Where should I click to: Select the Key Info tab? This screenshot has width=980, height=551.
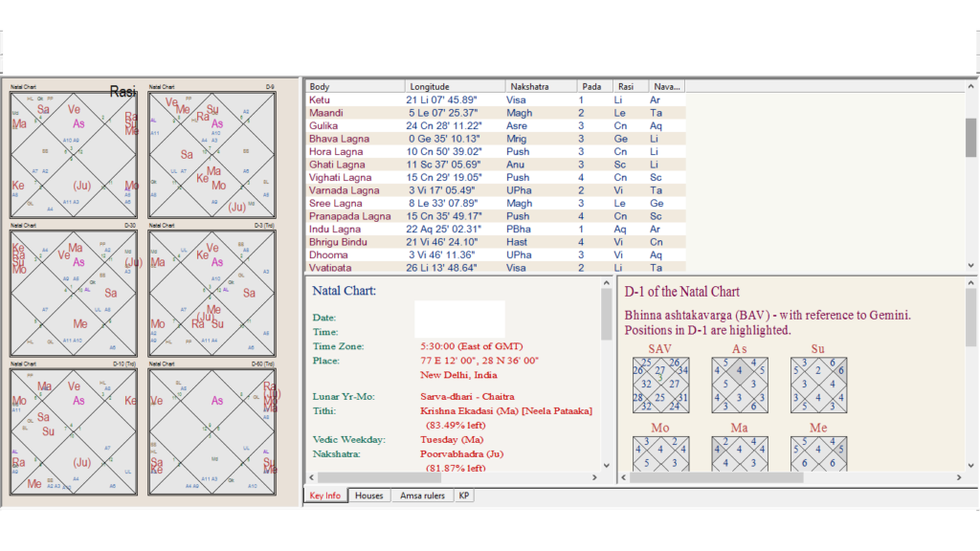pyautogui.click(x=325, y=496)
